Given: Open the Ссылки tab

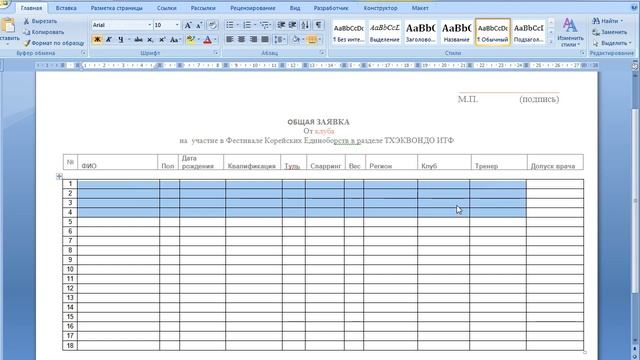Looking at the screenshot, I should (x=167, y=8).
